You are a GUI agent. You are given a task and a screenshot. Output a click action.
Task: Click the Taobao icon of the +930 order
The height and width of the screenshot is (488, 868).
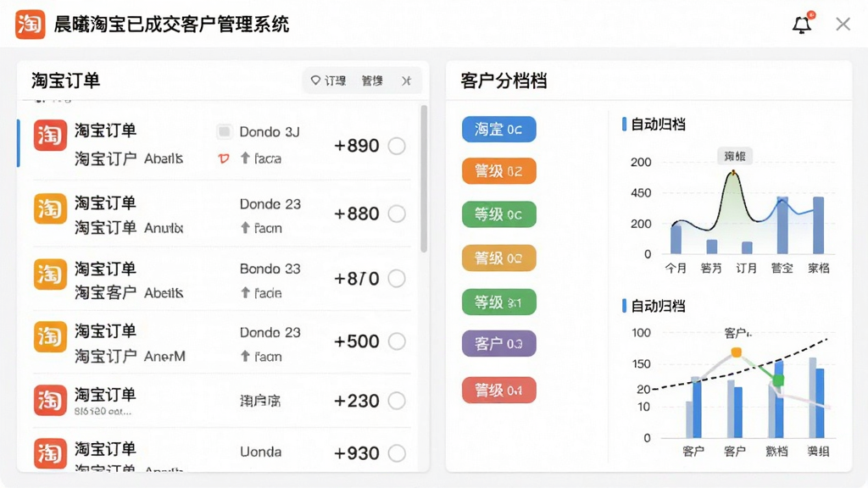50,453
